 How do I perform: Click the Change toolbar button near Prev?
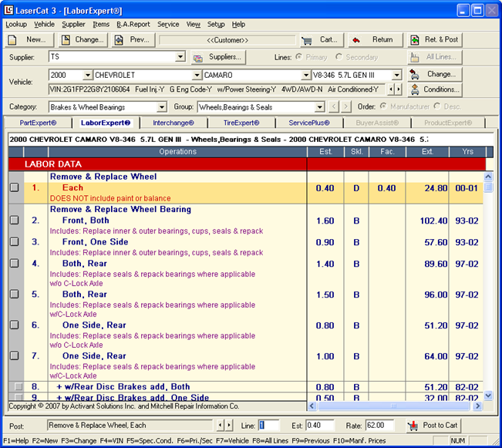click(x=81, y=39)
